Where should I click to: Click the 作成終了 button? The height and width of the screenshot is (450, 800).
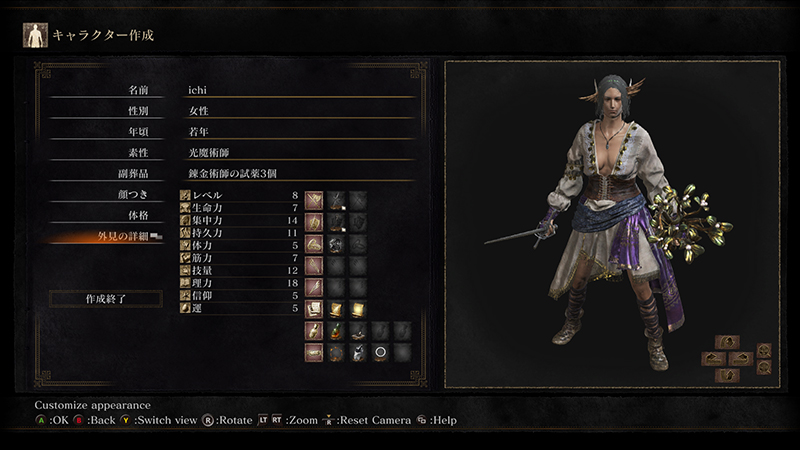pyautogui.click(x=106, y=299)
